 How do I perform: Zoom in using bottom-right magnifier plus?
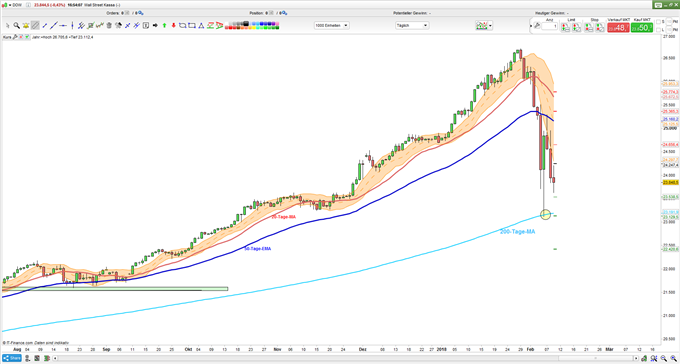click(673, 358)
